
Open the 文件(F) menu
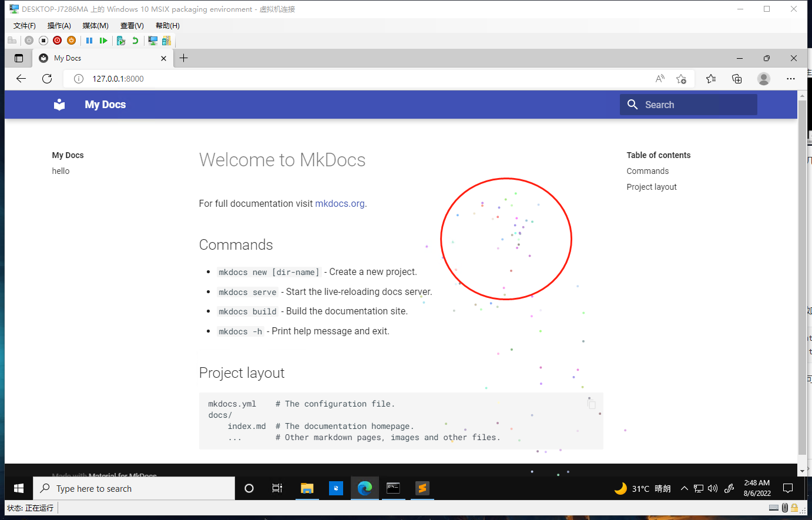pos(24,26)
